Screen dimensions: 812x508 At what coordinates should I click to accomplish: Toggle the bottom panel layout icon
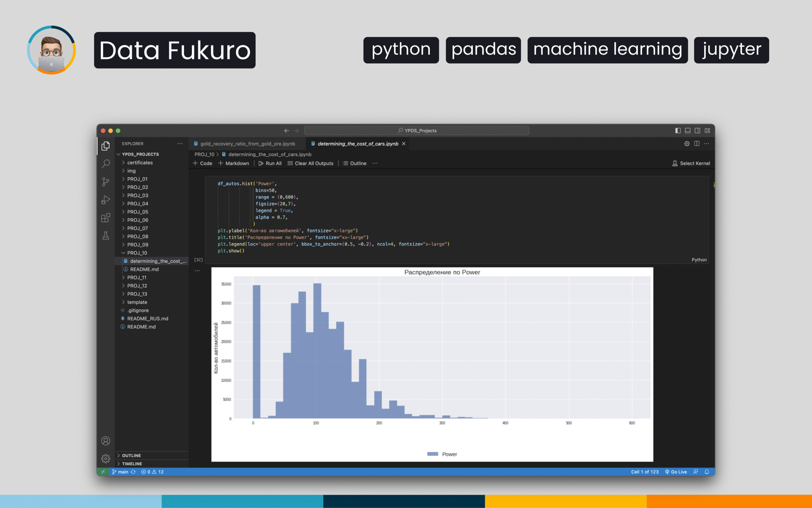688,131
